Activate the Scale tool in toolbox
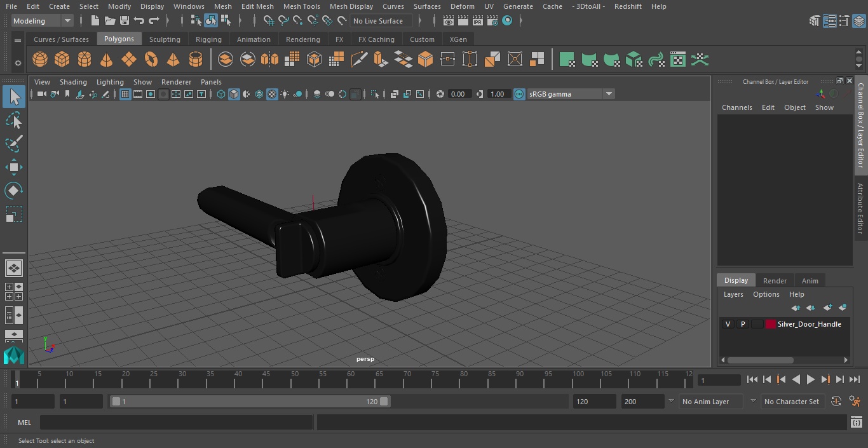 (x=14, y=214)
